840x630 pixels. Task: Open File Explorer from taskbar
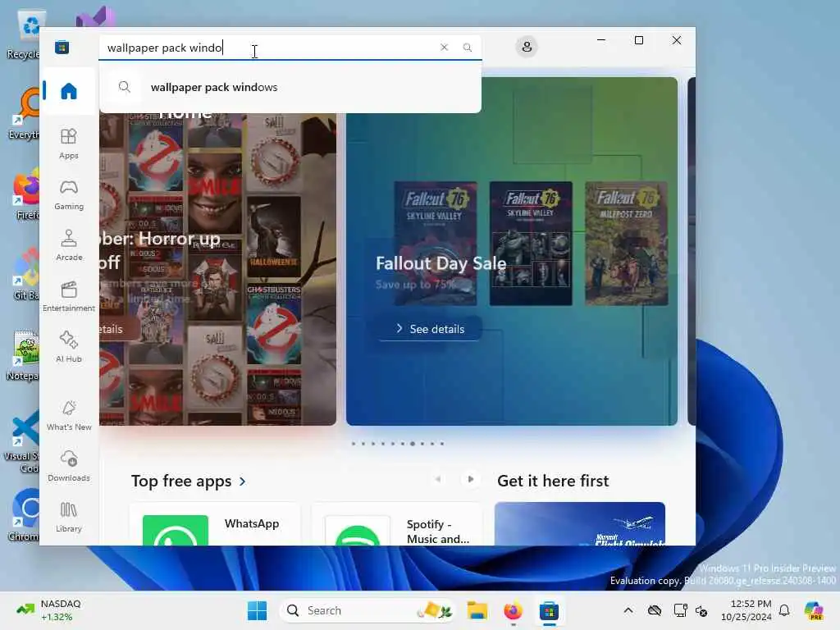(477, 610)
